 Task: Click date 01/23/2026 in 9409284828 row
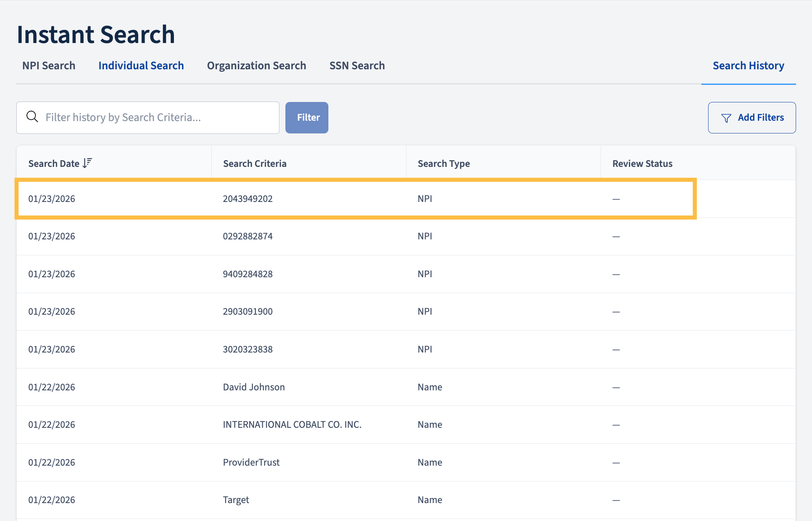coord(52,274)
